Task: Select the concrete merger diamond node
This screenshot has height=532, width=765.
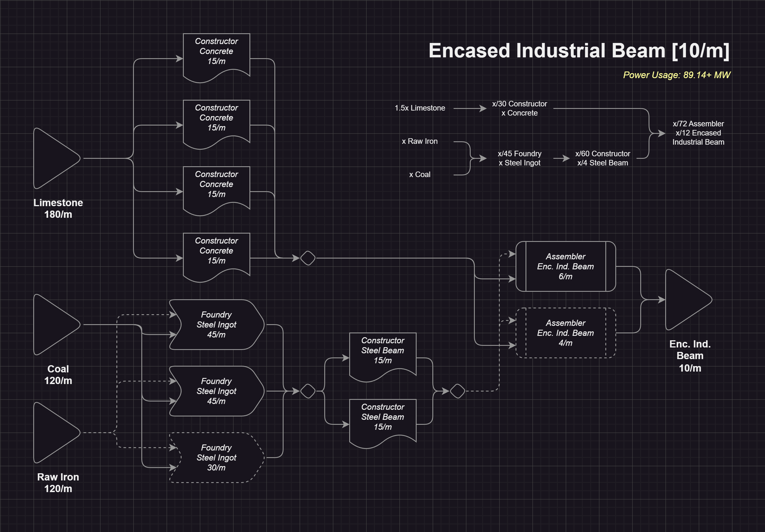Action: click(308, 258)
